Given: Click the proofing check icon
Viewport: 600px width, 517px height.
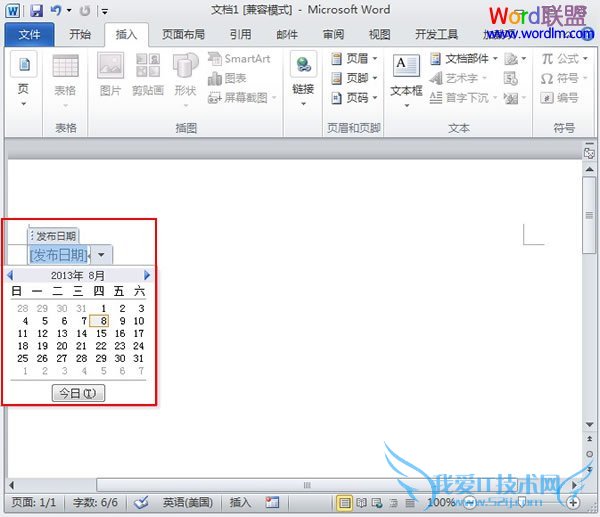Looking at the screenshot, I should [x=141, y=502].
